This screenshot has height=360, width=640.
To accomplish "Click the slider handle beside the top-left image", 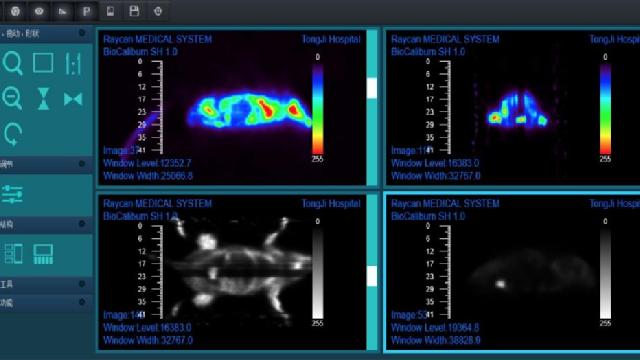I will click(372, 88).
